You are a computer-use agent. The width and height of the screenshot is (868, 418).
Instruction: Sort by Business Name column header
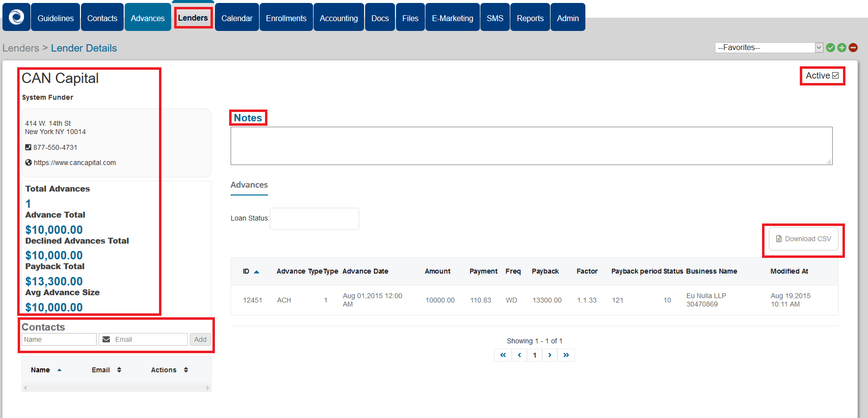click(711, 271)
